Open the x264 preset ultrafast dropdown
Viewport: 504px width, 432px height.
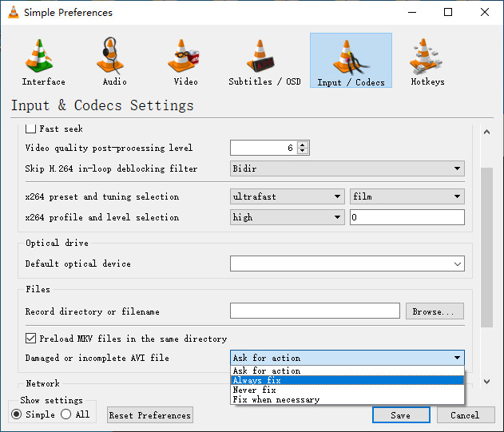tap(287, 196)
